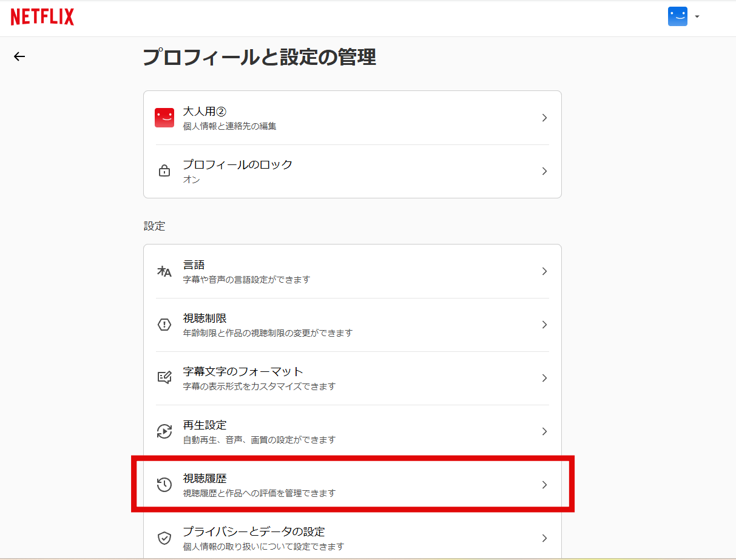Click the 言語 translate icon
Viewport: 736px width, 560px height.
[164, 271]
